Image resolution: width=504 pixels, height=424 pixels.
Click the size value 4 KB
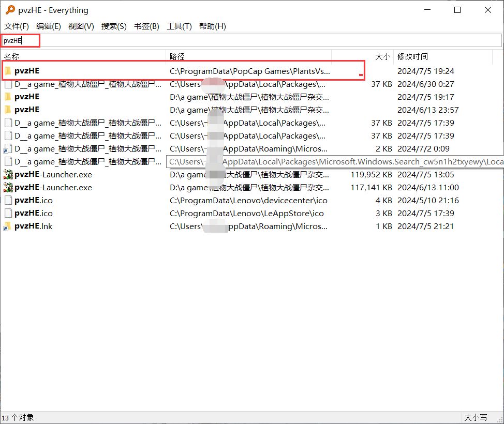pos(384,201)
